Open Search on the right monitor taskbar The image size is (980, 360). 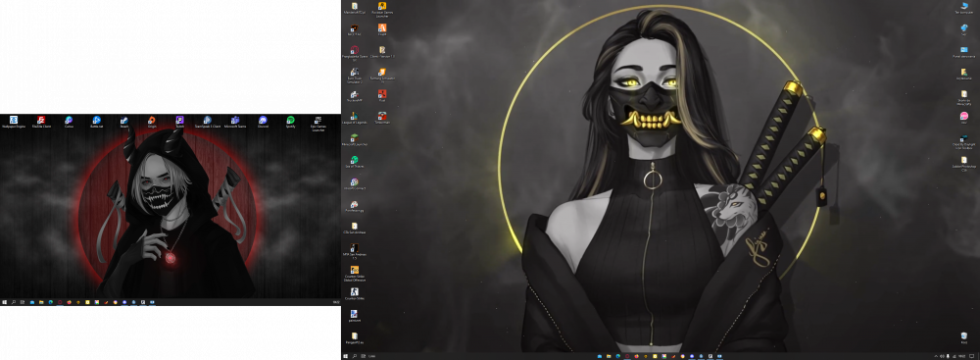[355, 356]
